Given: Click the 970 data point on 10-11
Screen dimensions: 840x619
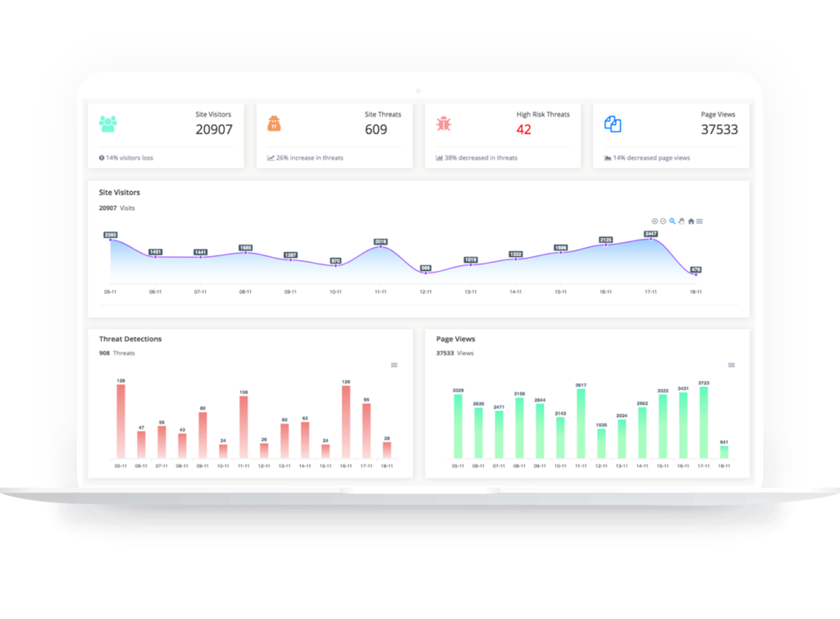Looking at the screenshot, I should pos(336,266).
